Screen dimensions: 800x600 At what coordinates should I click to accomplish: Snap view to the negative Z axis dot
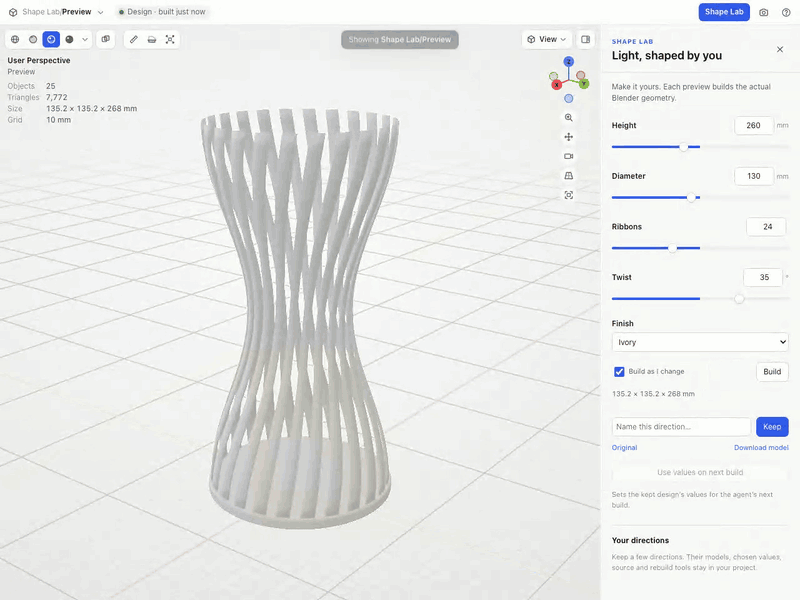[x=568, y=98]
